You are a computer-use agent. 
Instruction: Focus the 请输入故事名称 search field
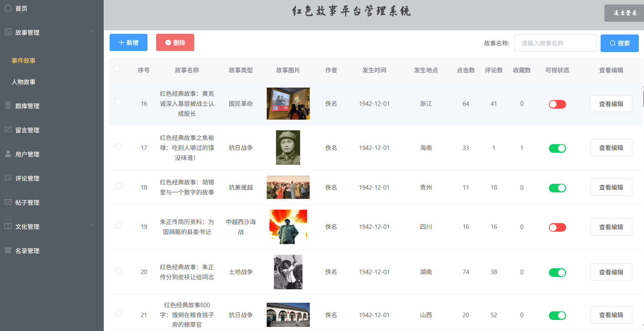pyautogui.click(x=555, y=43)
